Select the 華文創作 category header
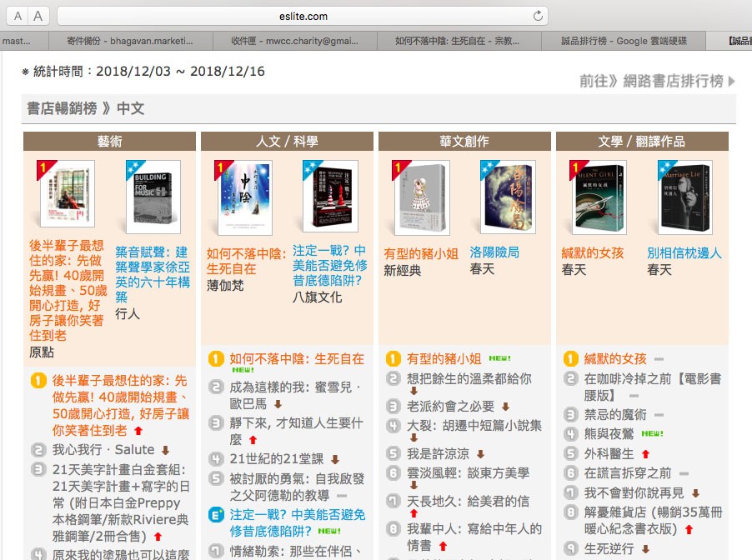Viewport: 752px width, 560px height. (464, 142)
